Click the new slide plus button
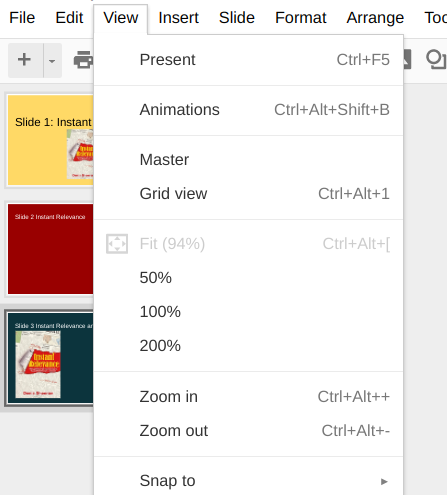The image size is (447, 495). click(25, 60)
